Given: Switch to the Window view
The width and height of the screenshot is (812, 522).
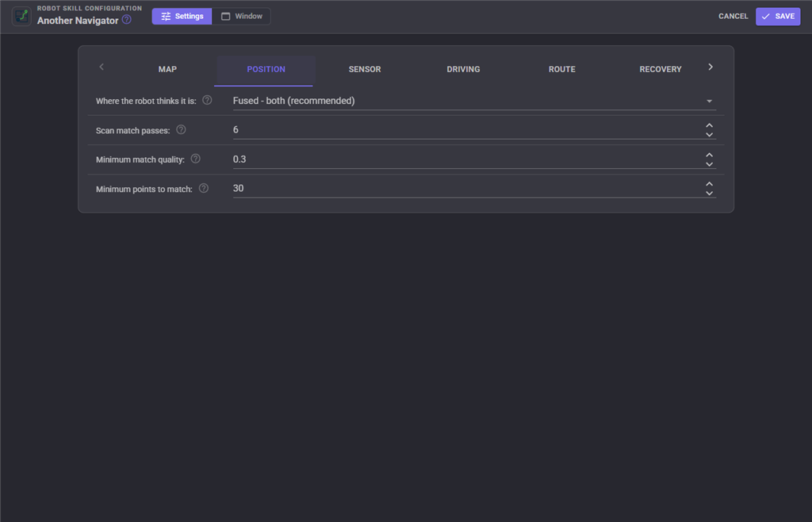Looking at the screenshot, I should (241, 16).
